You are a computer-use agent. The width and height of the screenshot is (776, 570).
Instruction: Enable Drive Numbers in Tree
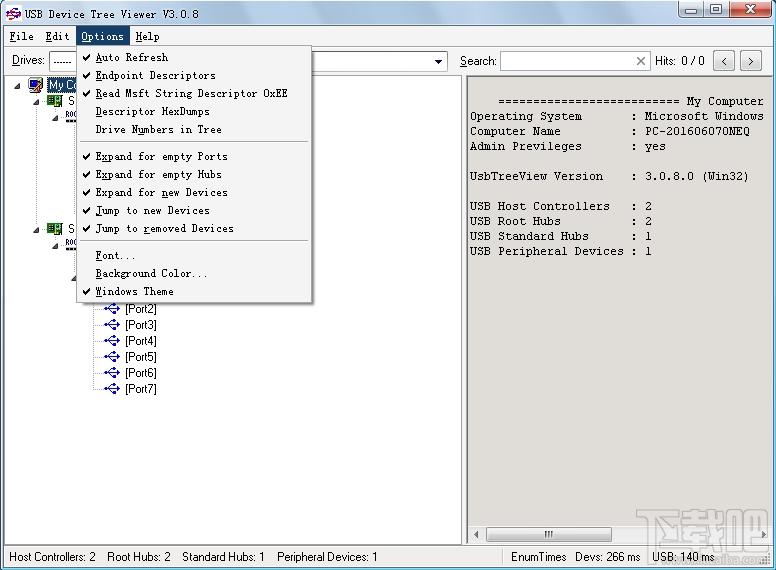coord(194,129)
